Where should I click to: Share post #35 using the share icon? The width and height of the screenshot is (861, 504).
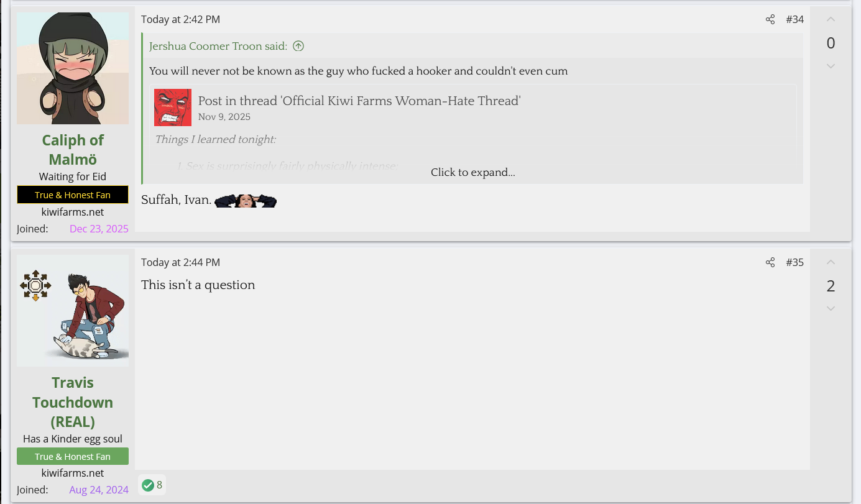[770, 262]
